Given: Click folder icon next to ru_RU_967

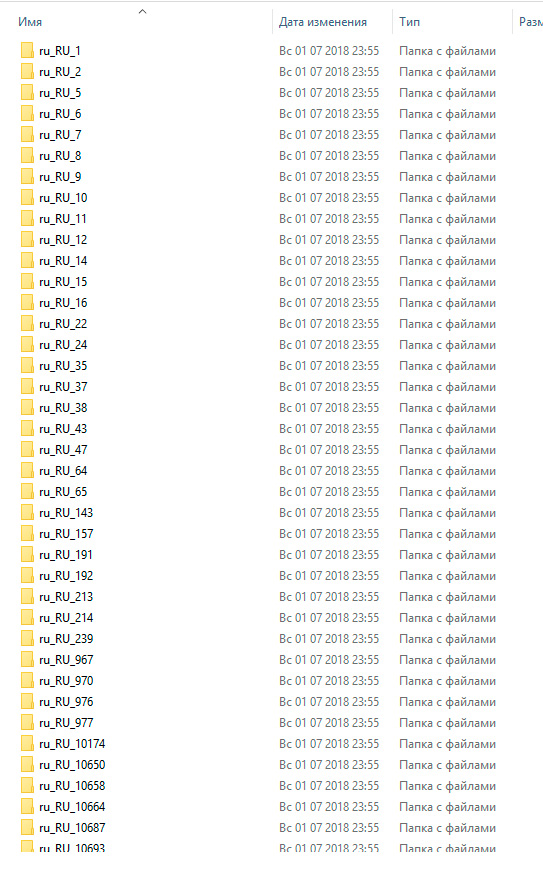Looking at the screenshot, I should (x=27, y=660).
